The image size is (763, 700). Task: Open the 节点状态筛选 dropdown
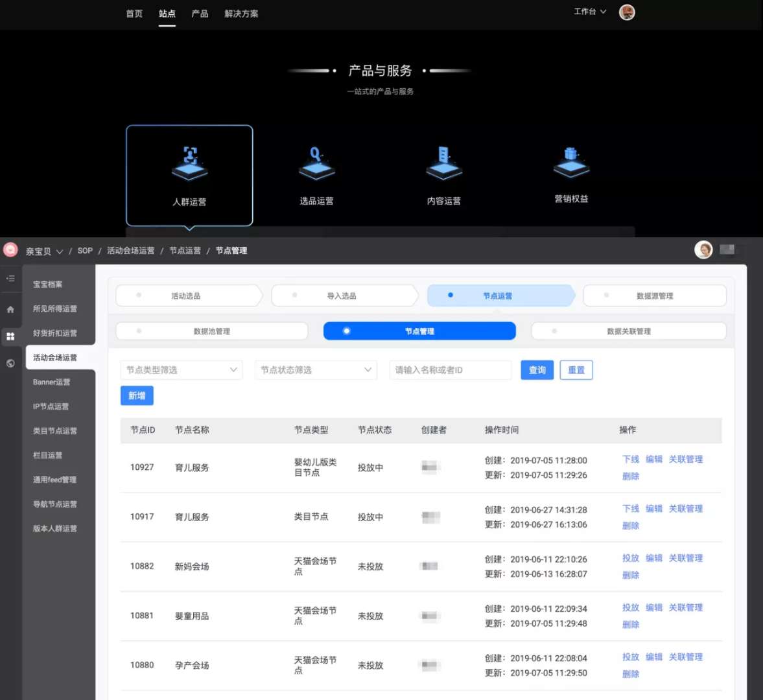tap(316, 369)
